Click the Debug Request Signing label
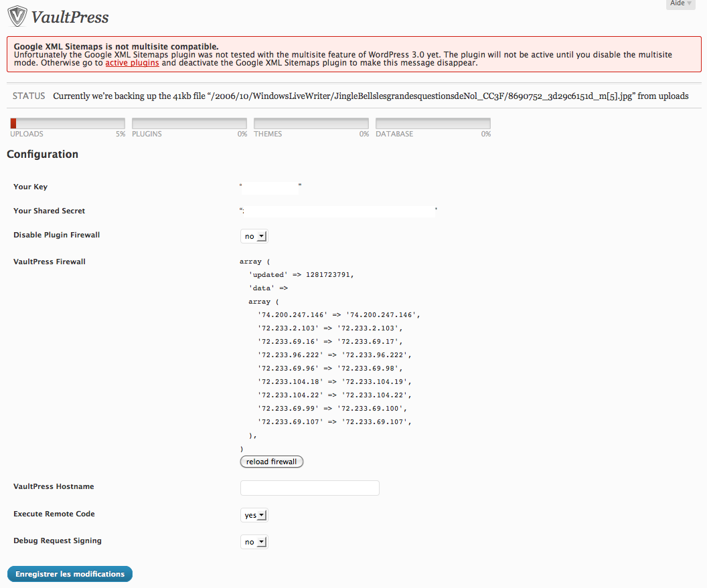Image resolution: width=707 pixels, height=588 pixels. [58, 541]
